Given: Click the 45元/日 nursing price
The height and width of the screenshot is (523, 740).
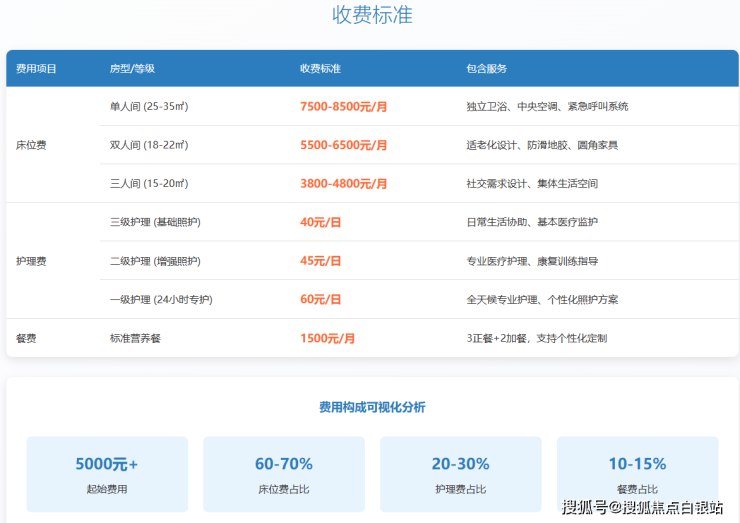Looking at the screenshot, I should pos(320,261).
